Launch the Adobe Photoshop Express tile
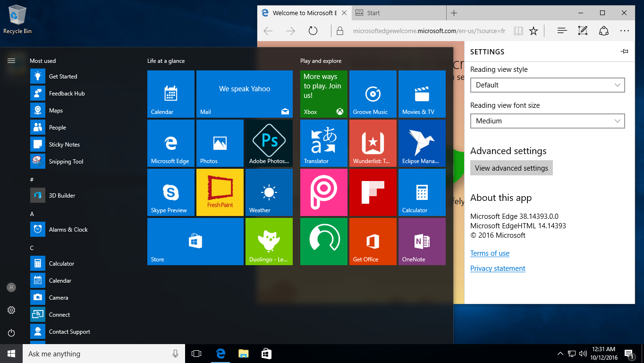Image resolution: width=644 pixels, height=363 pixels. [x=269, y=143]
